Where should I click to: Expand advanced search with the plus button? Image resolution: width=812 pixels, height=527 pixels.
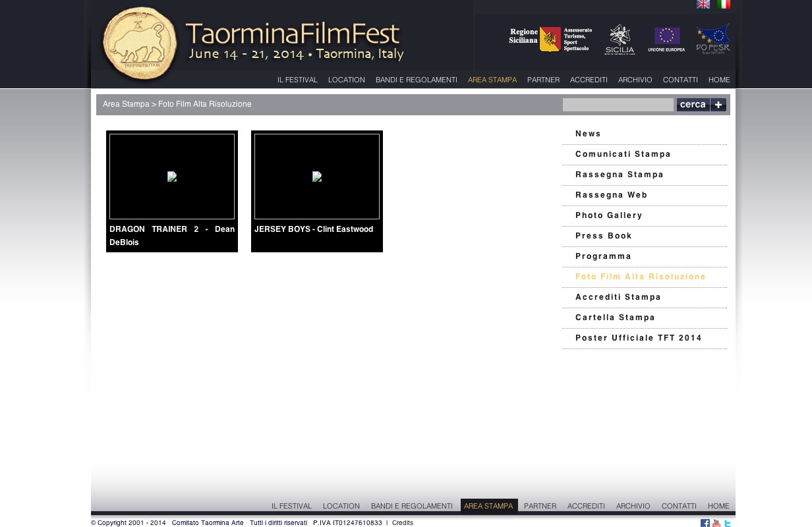tap(718, 105)
